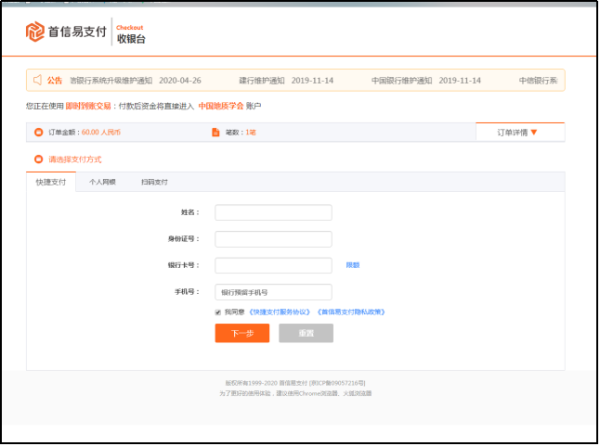
Task: Focus the 姓名 input field
Action: (273, 212)
